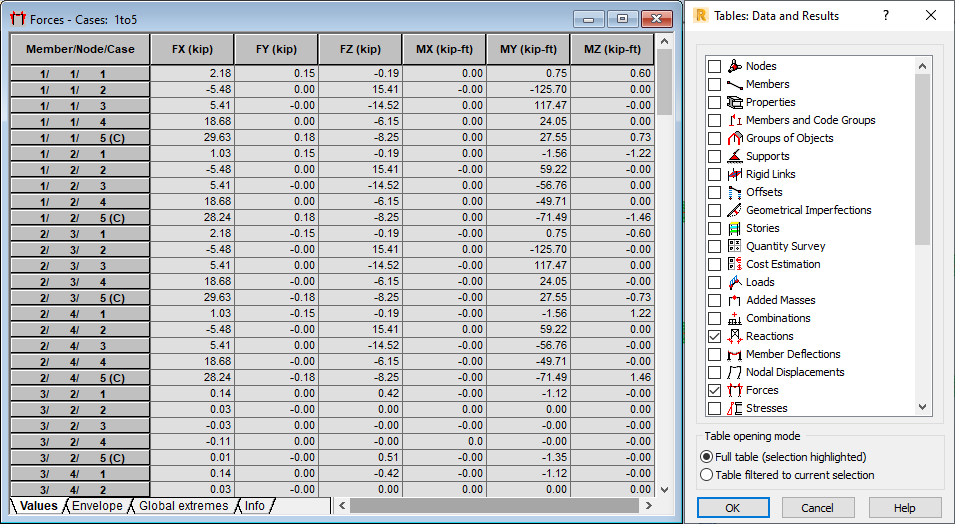This screenshot has width=955, height=524.
Task: Tick the Loads checkbox
Action: tap(714, 281)
